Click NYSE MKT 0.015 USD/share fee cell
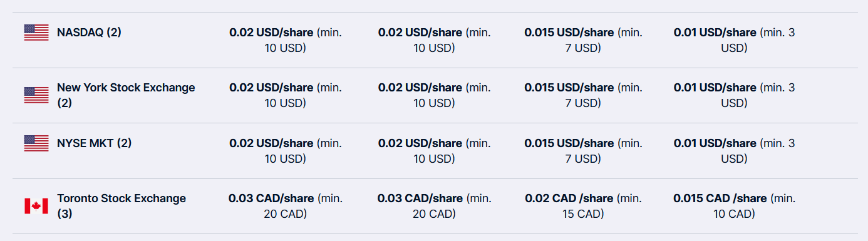 coord(583,151)
